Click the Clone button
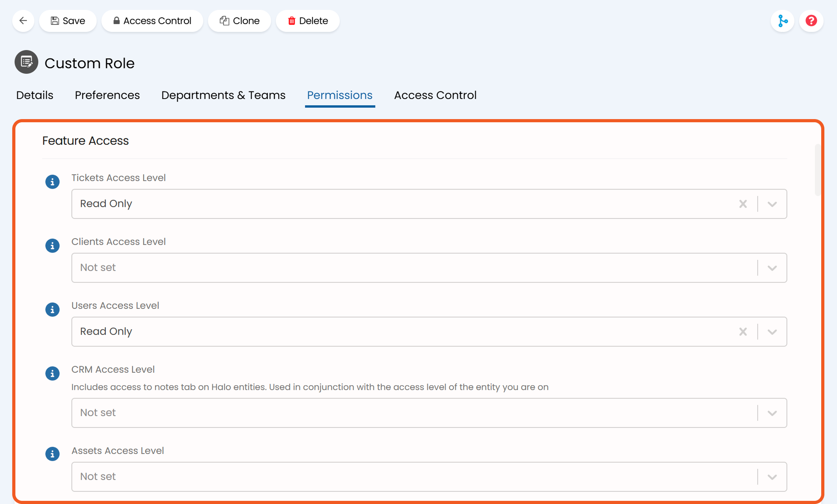The width and height of the screenshot is (837, 504). click(240, 21)
